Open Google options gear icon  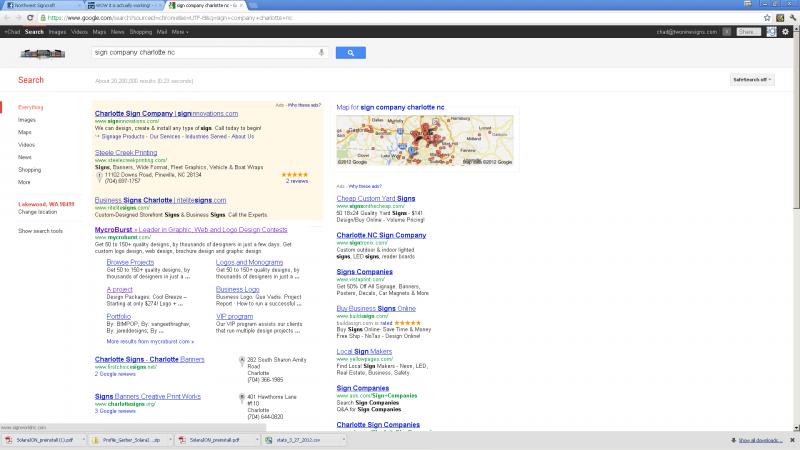[x=785, y=32]
